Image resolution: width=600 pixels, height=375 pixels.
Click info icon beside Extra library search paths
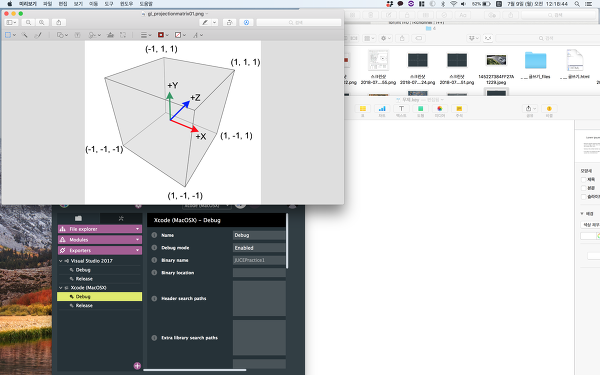(x=154, y=338)
